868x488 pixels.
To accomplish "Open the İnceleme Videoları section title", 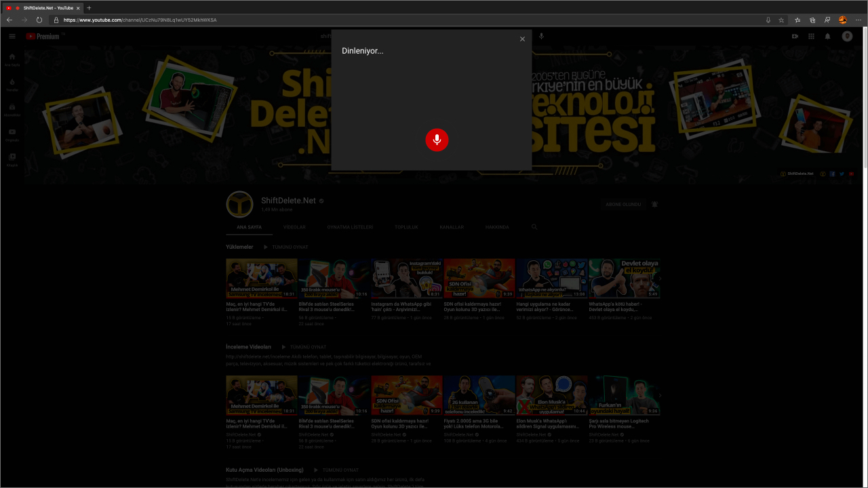I will coord(248,346).
